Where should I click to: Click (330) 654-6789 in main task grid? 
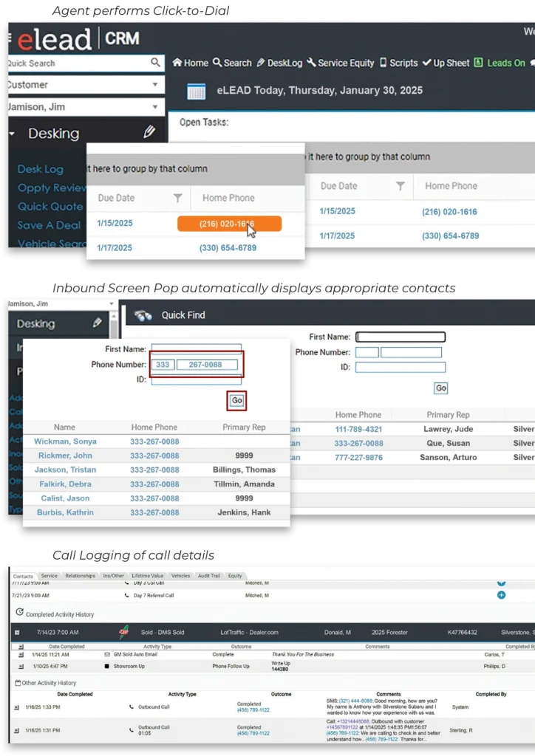pos(451,236)
